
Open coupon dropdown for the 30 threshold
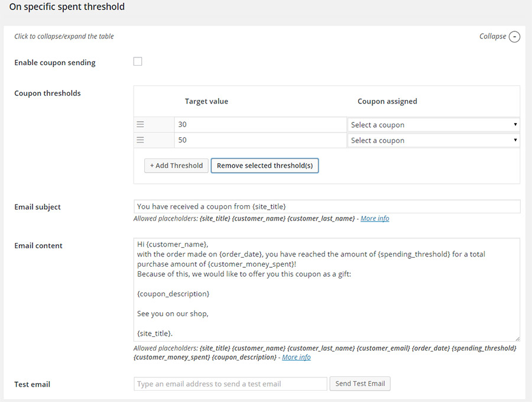[x=433, y=125]
